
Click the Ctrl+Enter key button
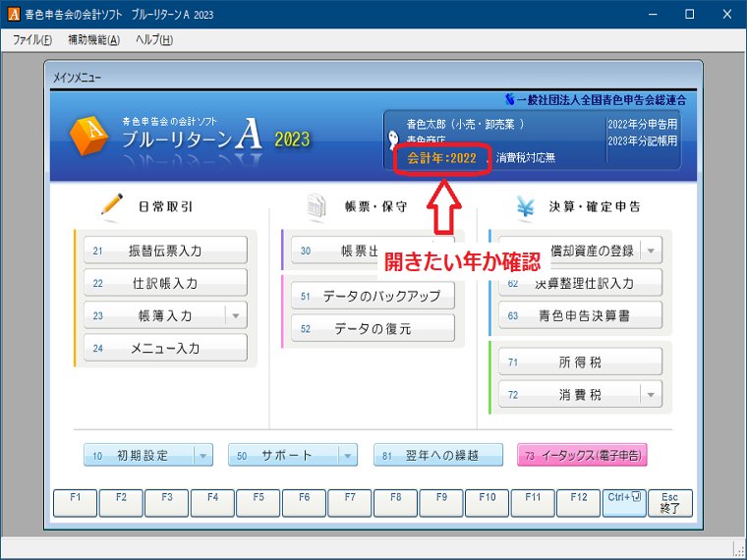pos(624,503)
